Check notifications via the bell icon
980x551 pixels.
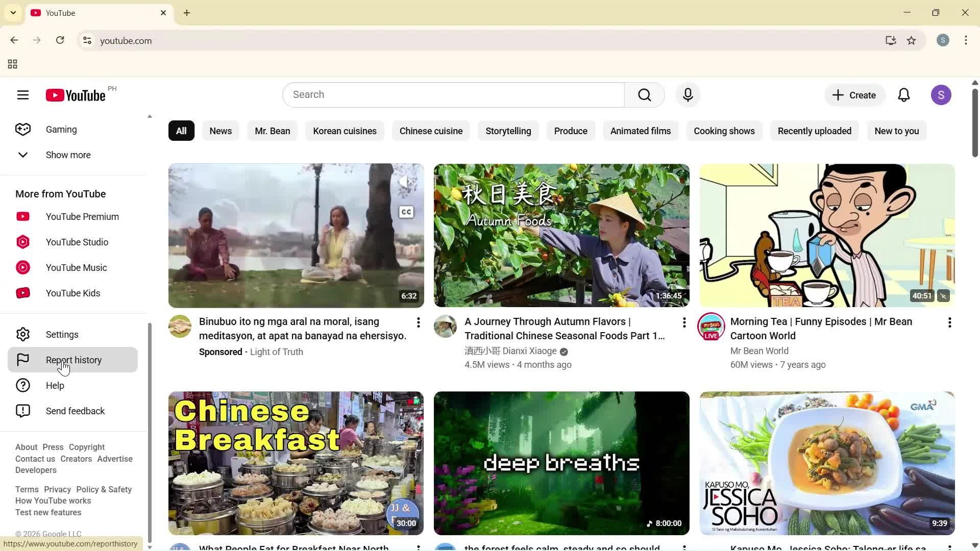click(904, 95)
